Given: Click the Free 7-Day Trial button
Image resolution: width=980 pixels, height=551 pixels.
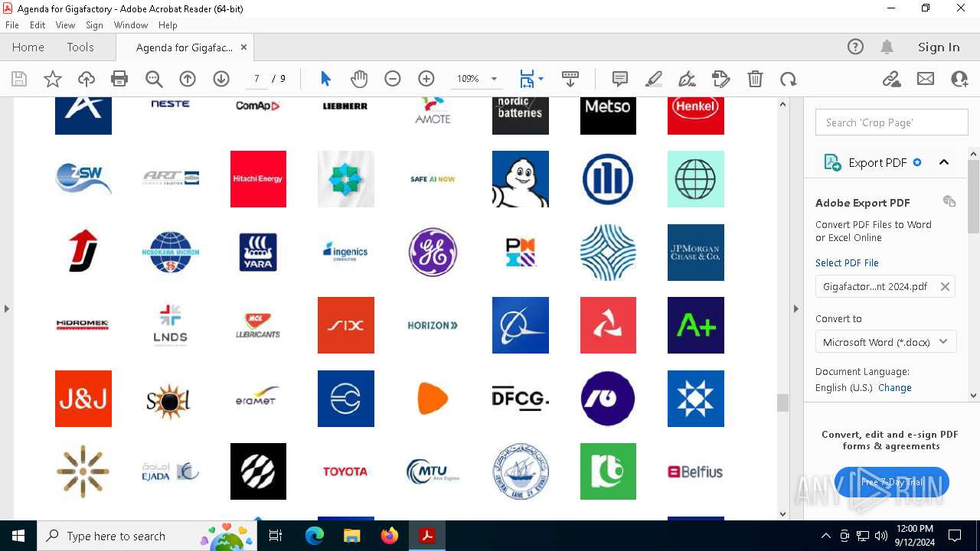Looking at the screenshot, I should [x=892, y=482].
